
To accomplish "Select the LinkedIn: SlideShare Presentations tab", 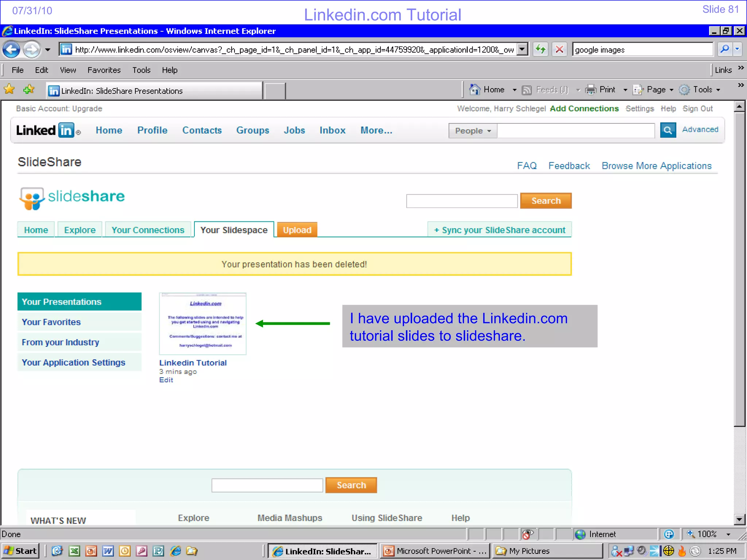I will coord(154,91).
